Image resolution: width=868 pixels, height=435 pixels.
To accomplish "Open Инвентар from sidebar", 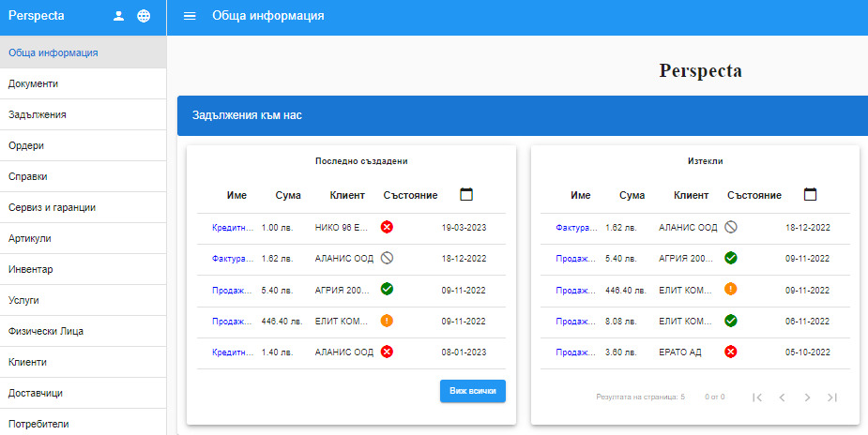I will (x=31, y=269).
